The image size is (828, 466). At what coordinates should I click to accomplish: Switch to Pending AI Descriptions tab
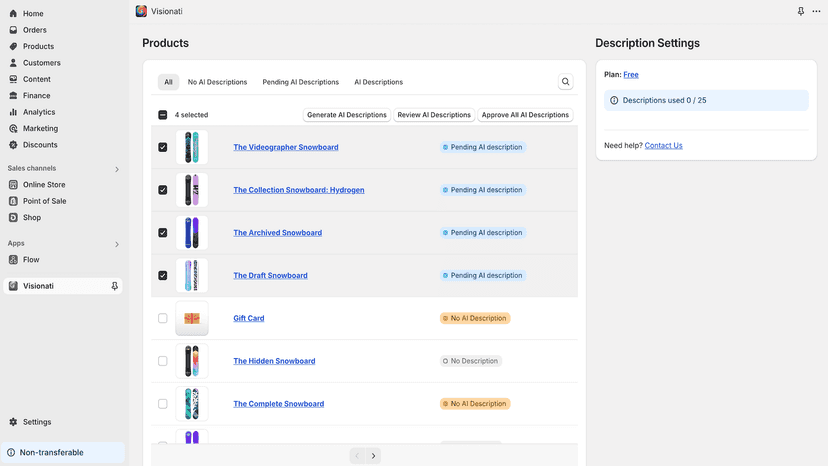click(x=300, y=82)
